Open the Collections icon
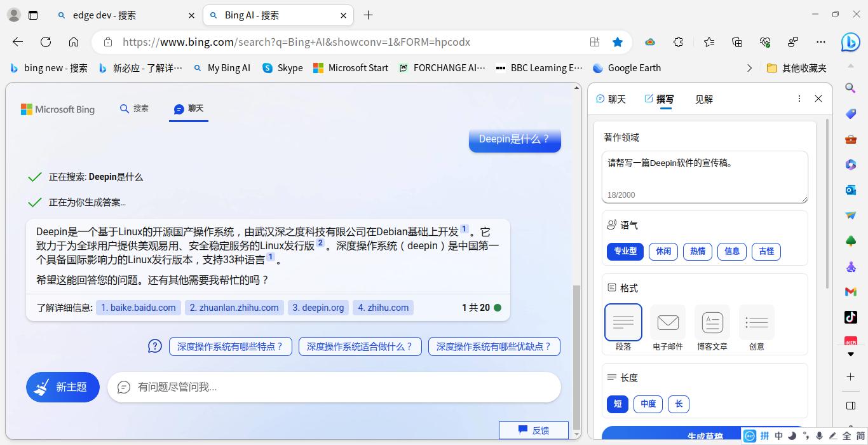The width and height of the screenshot is (868, 445). [737, 42]
